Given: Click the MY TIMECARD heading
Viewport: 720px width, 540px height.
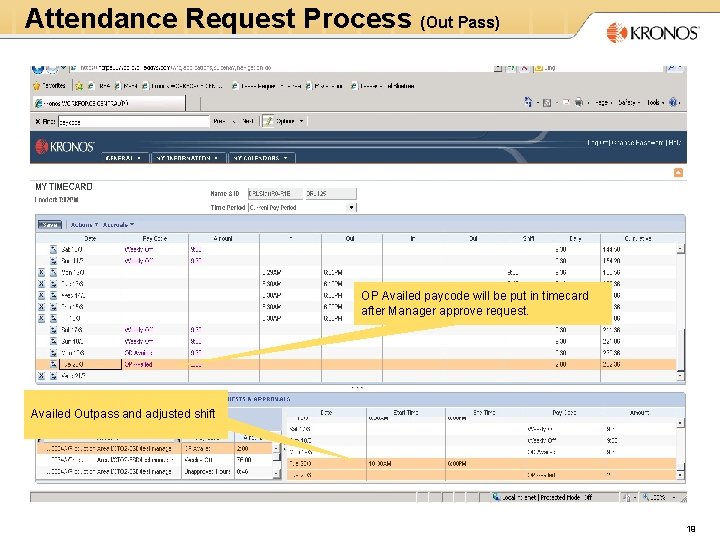Looking at the screenshot, I should pyautogui.click(x=64, y=187).
